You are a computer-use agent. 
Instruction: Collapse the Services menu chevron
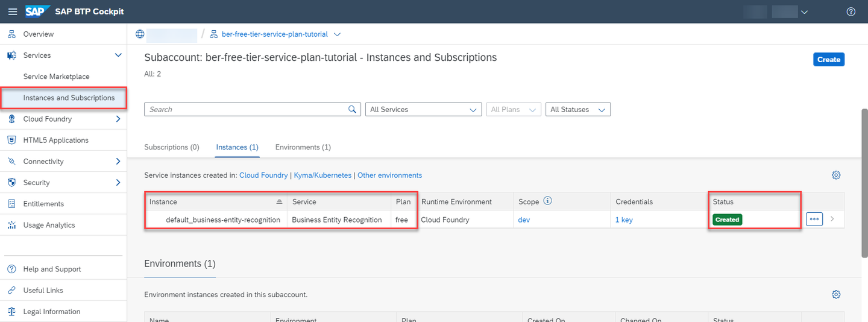coord(118,55)
